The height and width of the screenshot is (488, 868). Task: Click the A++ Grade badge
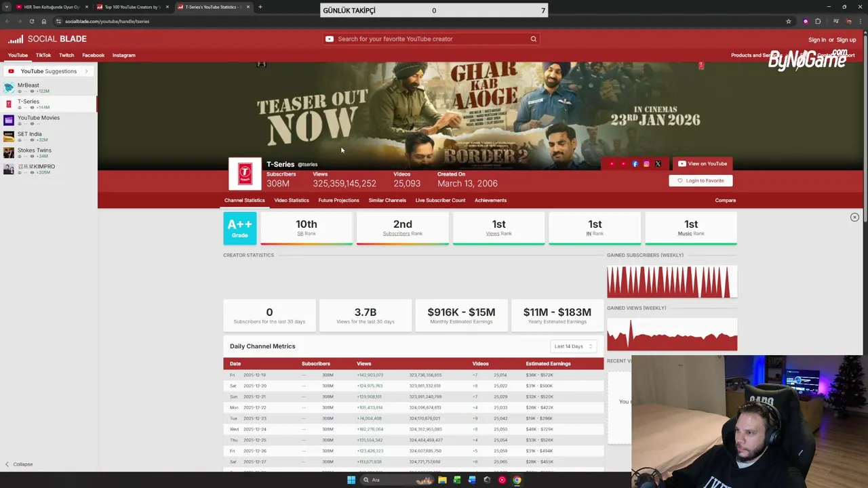(240, 228)
